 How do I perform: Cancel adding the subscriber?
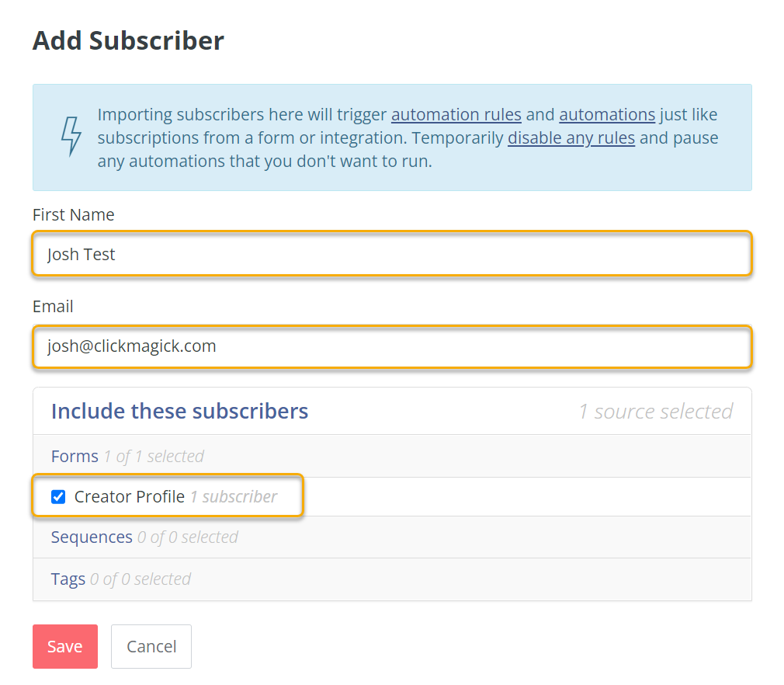151,646
